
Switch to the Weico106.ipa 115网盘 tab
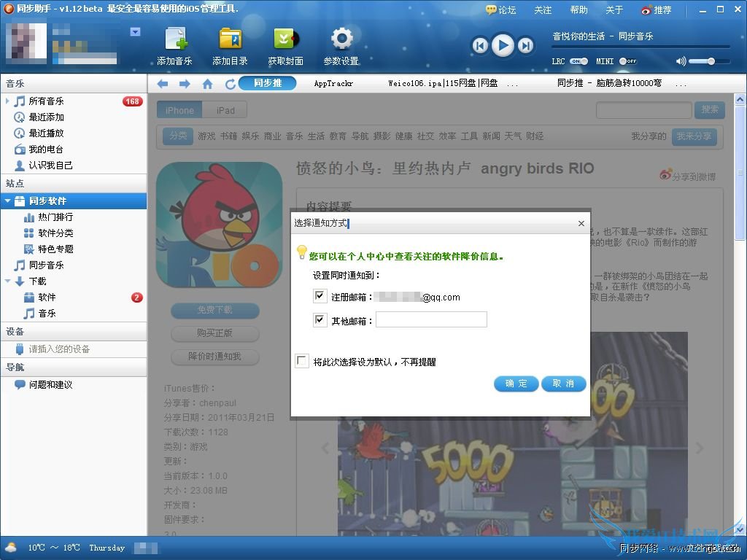pos(444,83)
